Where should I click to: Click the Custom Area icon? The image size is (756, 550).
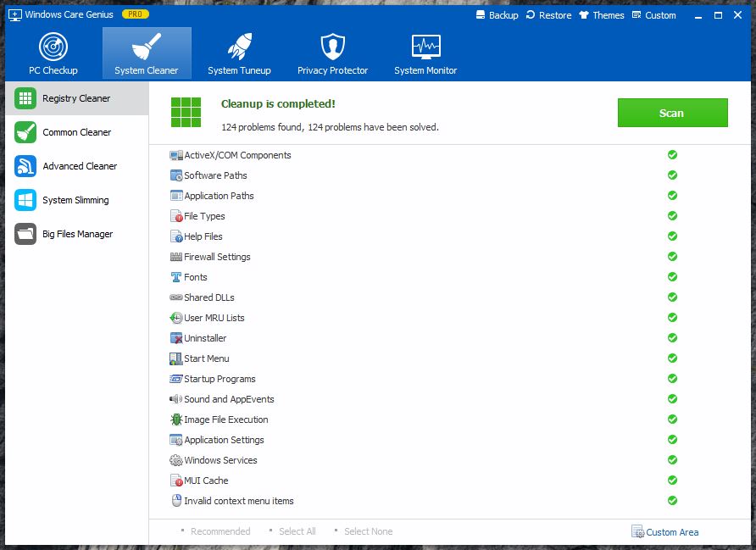coord(637,532)
